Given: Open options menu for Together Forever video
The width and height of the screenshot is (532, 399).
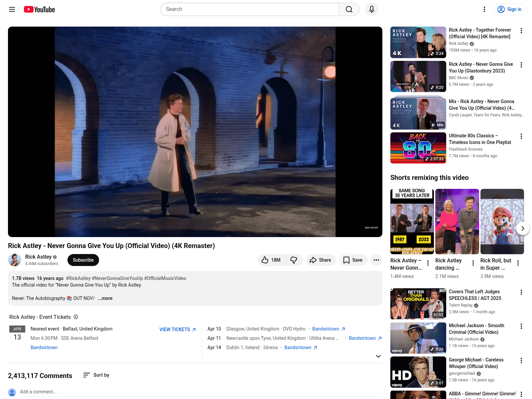Looking at the screenshot, I should 521,31.
